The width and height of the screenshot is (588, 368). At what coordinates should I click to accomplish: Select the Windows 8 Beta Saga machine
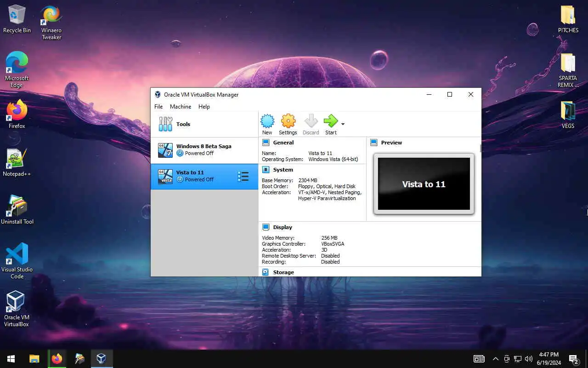(204, 150)
